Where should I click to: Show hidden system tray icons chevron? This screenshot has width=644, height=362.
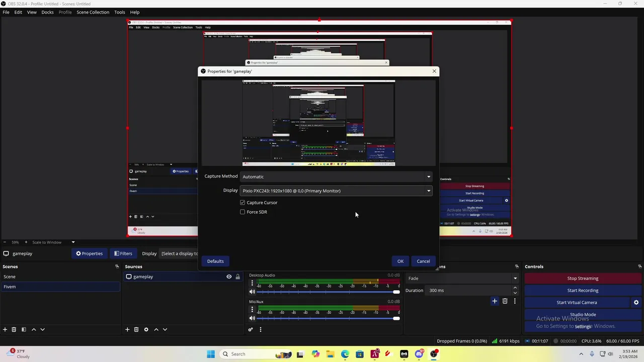point(581,354)
